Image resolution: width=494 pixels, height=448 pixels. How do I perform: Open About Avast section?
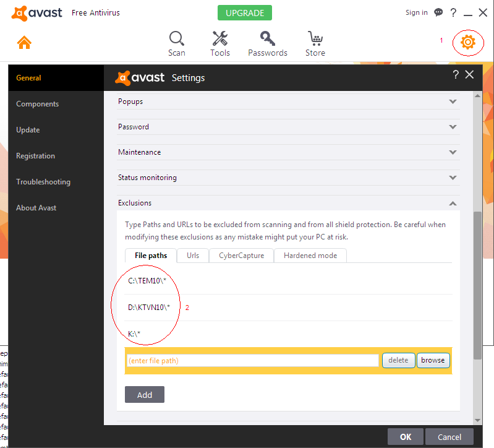[x=36, y=208]
